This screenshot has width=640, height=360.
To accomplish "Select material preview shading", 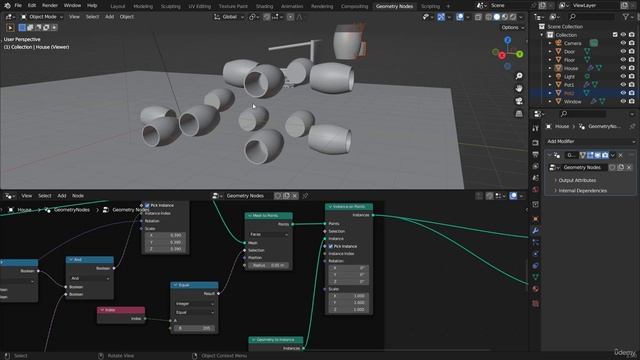I will (x=505, y=17).
